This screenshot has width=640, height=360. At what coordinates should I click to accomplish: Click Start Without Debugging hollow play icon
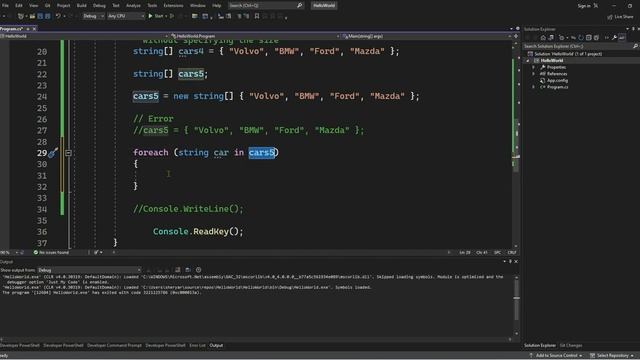point(172,16)
